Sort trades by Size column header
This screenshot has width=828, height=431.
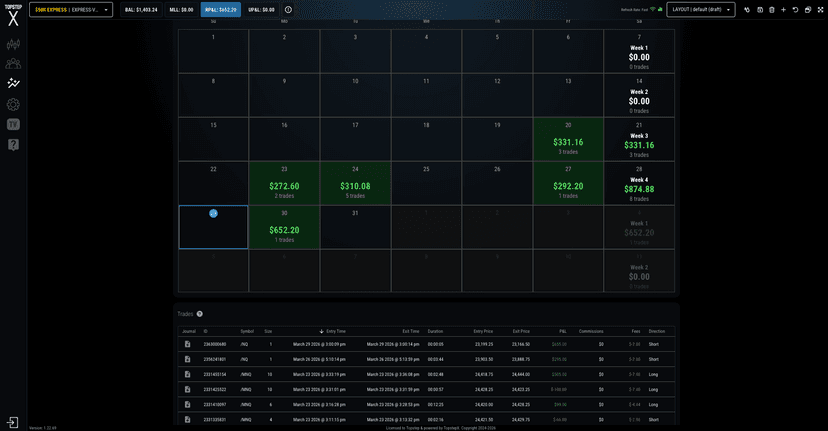(268, 331)
